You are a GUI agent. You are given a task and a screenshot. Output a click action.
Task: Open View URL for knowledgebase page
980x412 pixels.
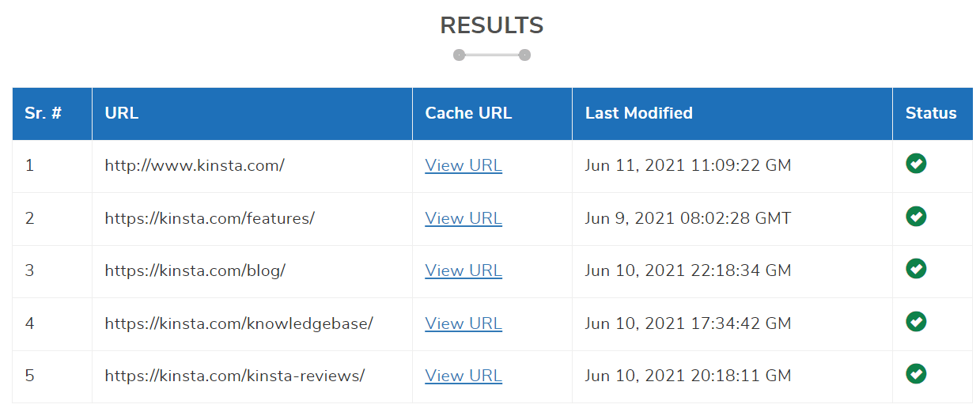coord(464,323)
